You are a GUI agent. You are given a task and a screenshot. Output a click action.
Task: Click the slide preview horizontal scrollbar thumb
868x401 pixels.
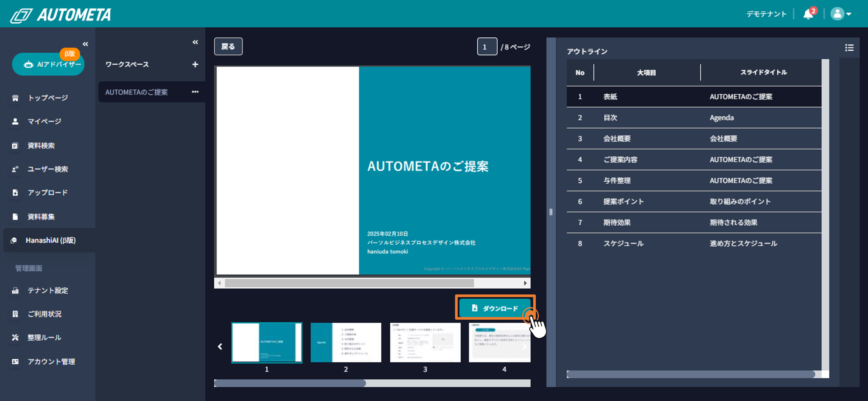point(349,283)
